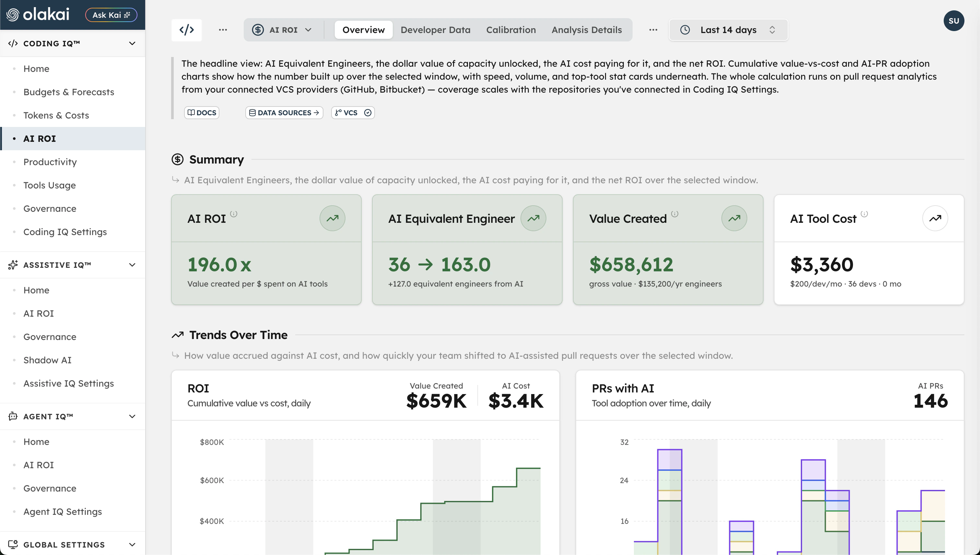Image resolution: width=980 pixels, height=555 pixels.
Task: Click the trend icon on AI ROI card
Action: 332,218
